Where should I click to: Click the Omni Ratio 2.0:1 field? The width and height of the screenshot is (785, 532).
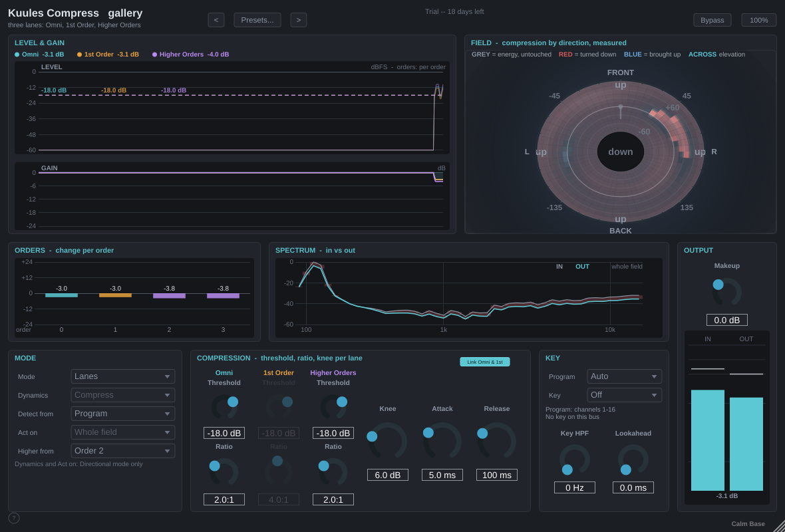point(224,499)
